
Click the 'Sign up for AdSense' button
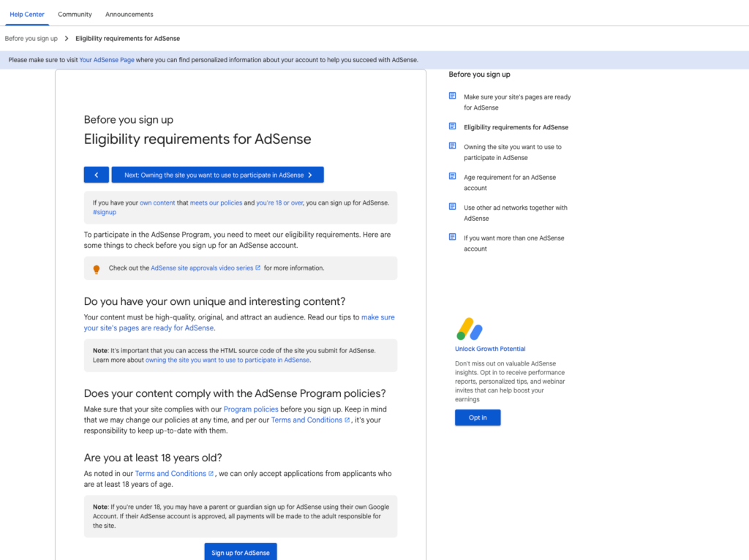(x=241, y=553)
